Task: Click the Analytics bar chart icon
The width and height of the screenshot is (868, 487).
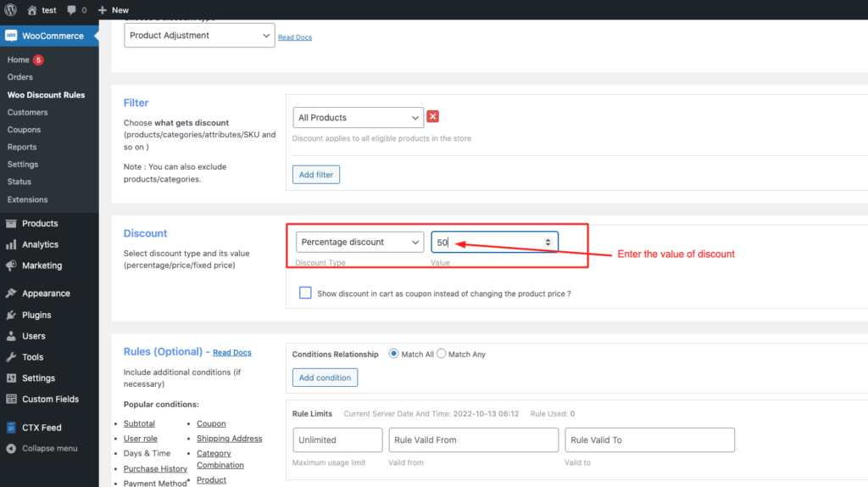Action: click(11, 244)
